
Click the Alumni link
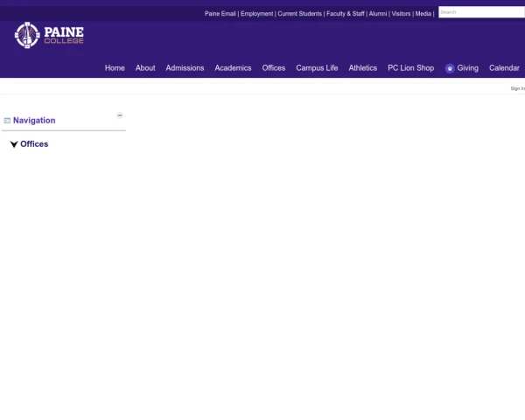[x=378, y=14]
